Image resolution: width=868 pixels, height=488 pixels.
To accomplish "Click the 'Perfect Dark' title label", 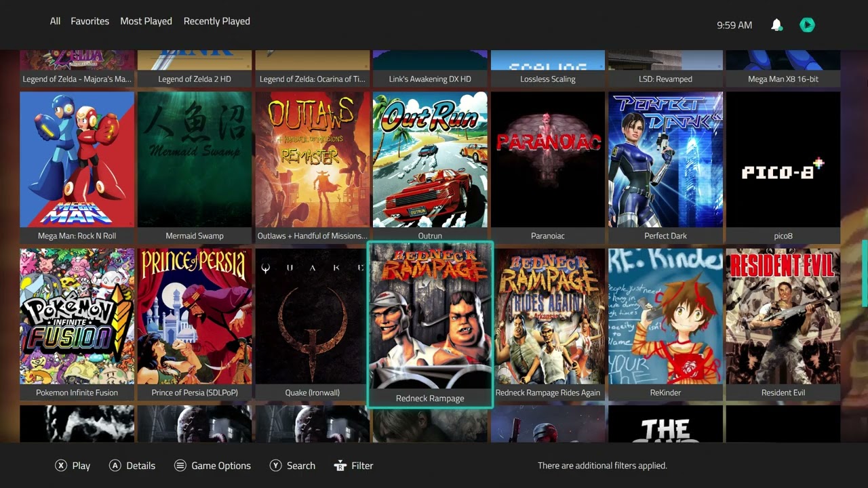I will (x=665, y=236).
